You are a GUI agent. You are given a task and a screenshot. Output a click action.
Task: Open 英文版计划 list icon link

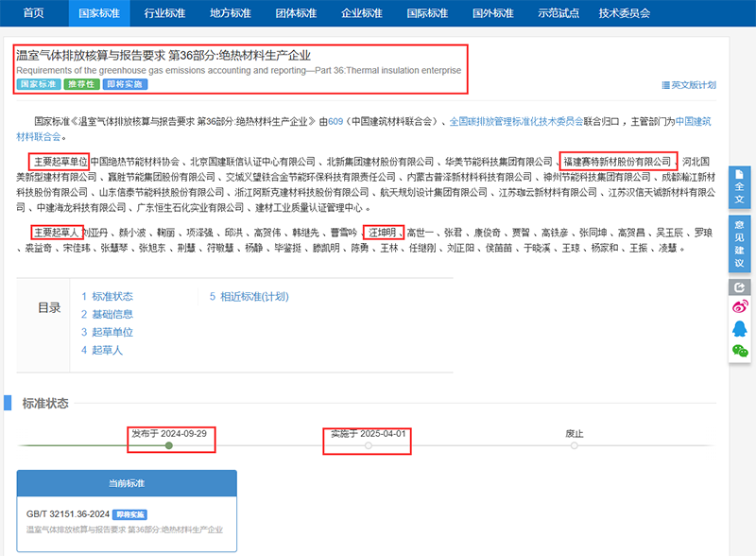coord(689,85)
